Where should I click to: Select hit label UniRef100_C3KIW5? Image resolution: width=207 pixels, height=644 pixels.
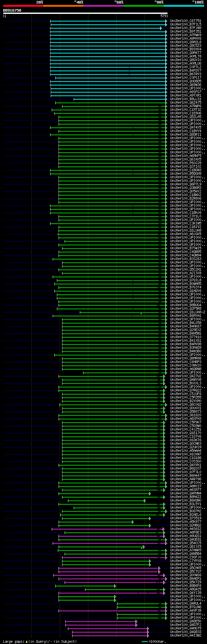pyautogui.click(x=186, y=223)
